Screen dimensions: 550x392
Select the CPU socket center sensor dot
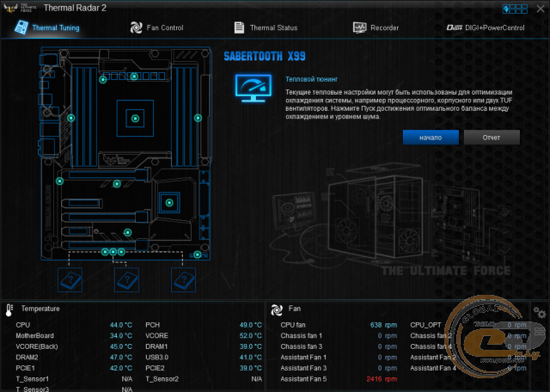point(135,119)
